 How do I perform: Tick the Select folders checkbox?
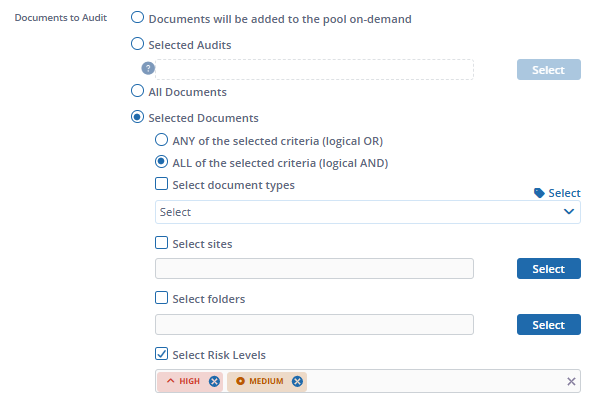(x=161, y=298)
